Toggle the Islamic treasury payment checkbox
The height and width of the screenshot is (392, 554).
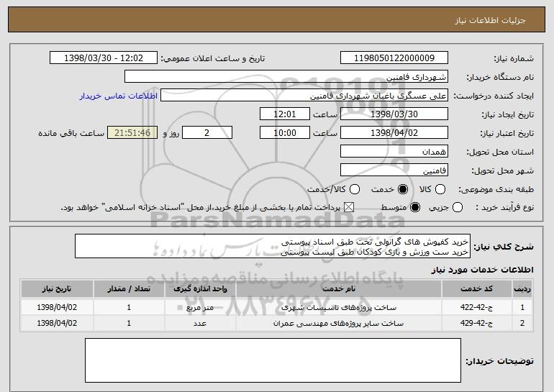pyautogui.click(x=349, y=207)
